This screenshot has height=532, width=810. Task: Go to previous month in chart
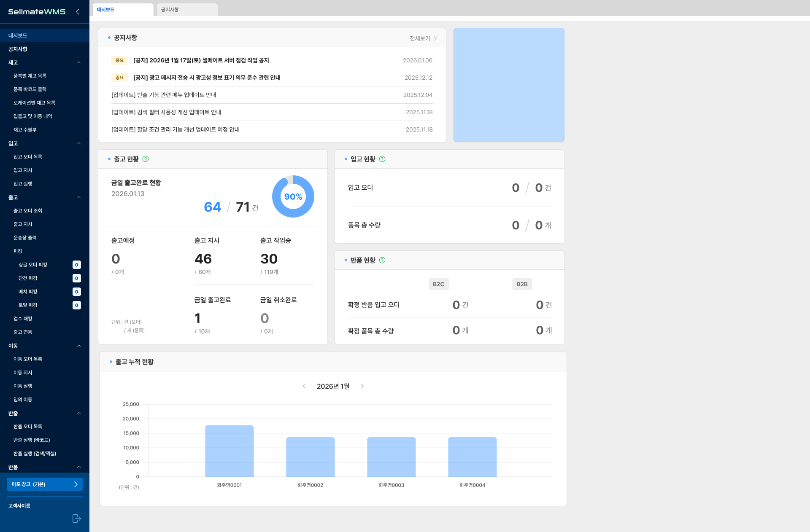(304, 386)
